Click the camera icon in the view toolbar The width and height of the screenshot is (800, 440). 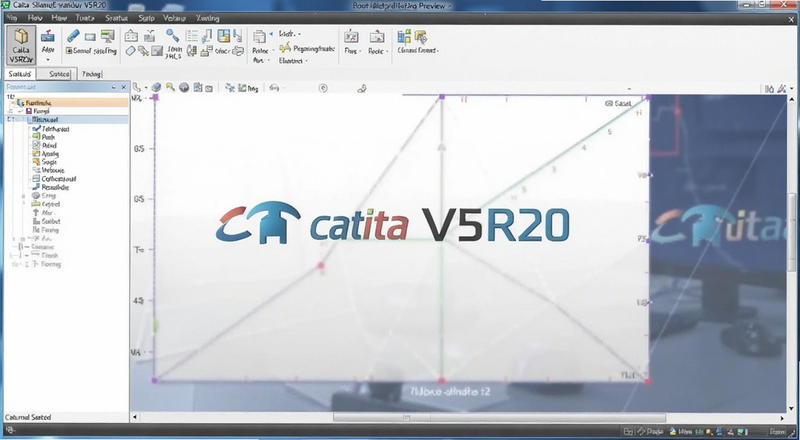pyautogui.click(x=209, y=88)
